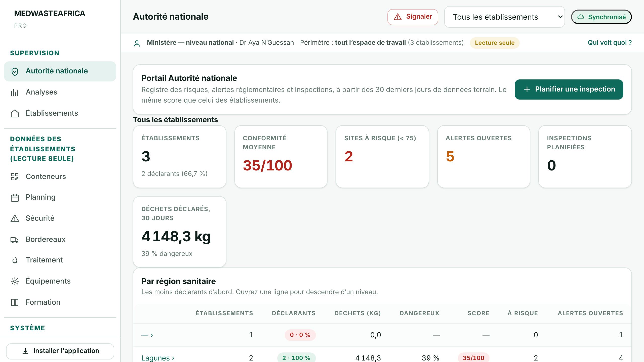The height and width of the screenshot is (362, 644).
Task: Click the Dangereux column header
Action: tap(419, 313)
